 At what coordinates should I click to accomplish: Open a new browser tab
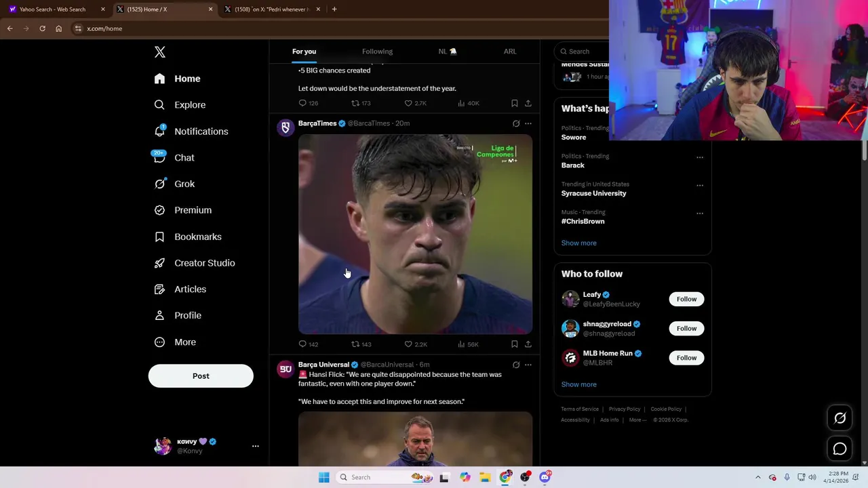(x=334, y=9)
